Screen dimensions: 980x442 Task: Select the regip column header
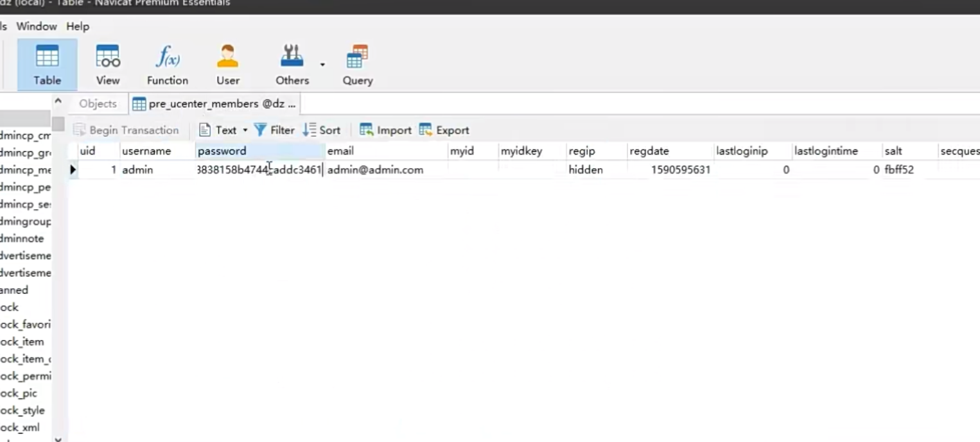click(x=596, y=151)
